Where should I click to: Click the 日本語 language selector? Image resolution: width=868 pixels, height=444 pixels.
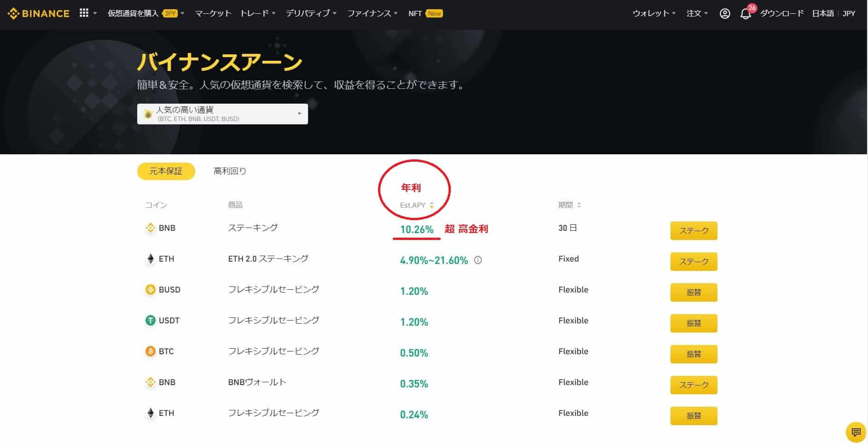point(822,13)
